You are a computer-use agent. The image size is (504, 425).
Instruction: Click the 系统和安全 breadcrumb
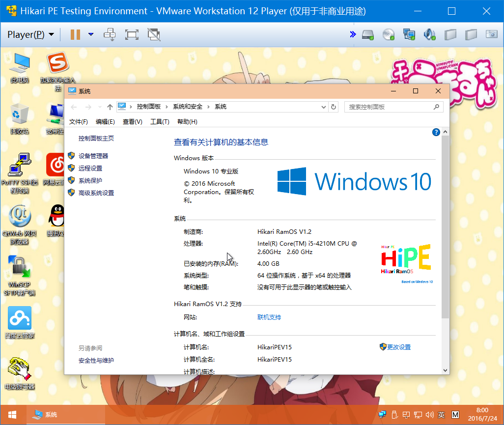[x=188, y=107]
